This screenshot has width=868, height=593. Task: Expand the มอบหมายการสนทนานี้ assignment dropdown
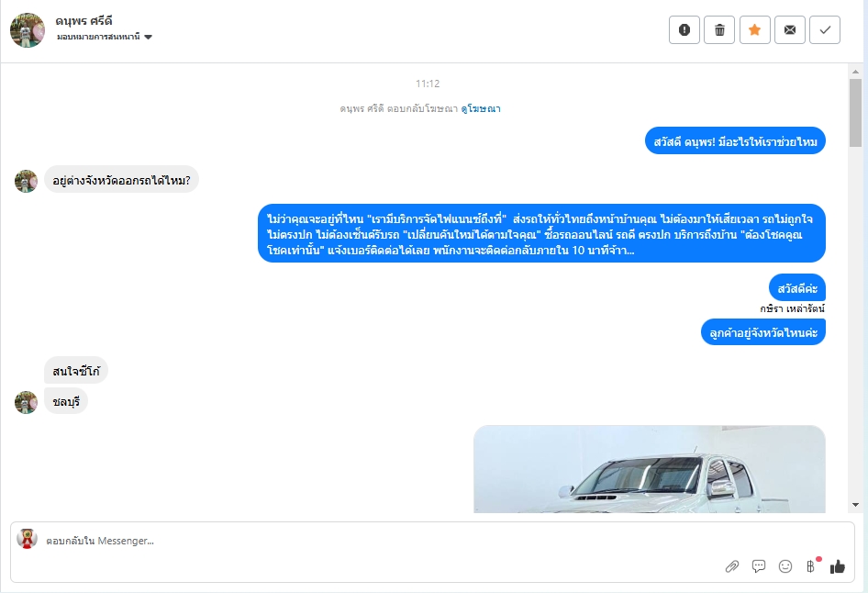pyautogui.click(x=104, y=37)
